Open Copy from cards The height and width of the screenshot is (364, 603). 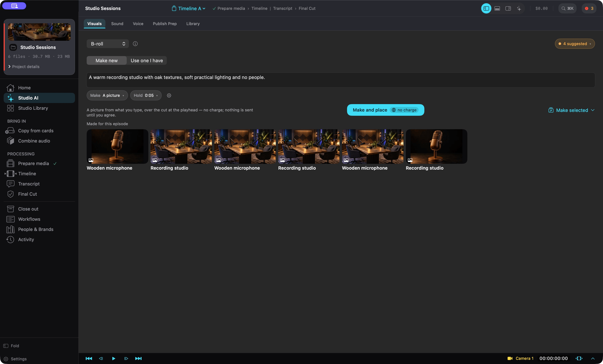[39, 131]
